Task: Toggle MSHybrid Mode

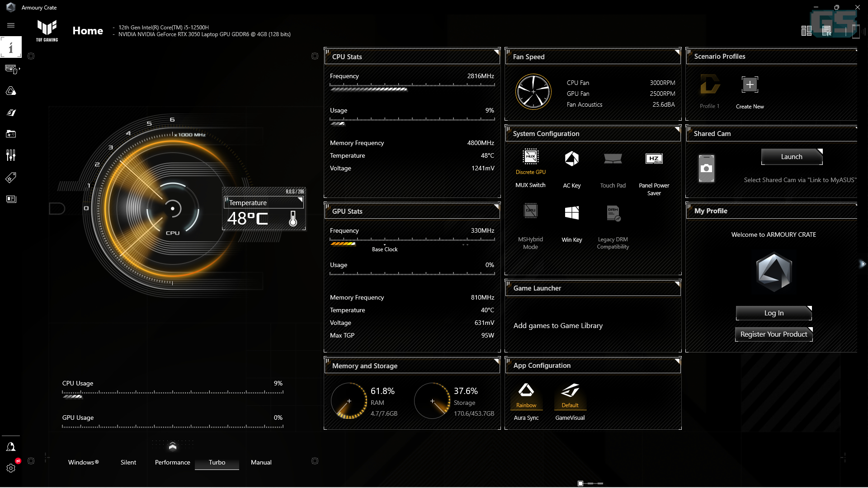Action: tap(530, 226)
